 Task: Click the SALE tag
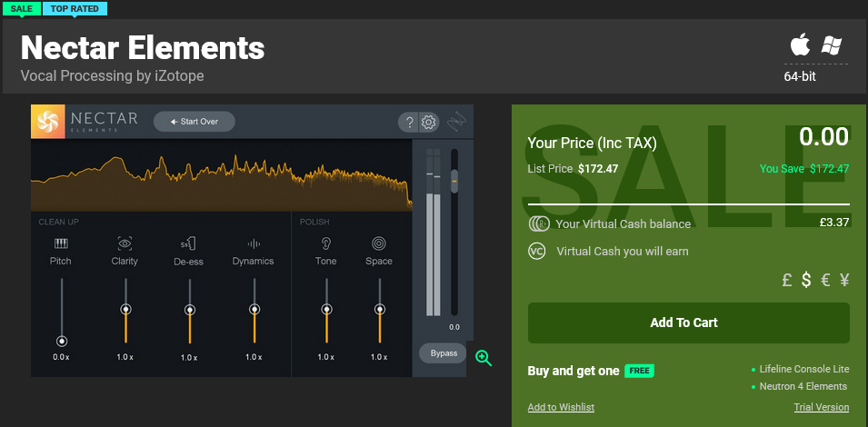tap(21, 9)
